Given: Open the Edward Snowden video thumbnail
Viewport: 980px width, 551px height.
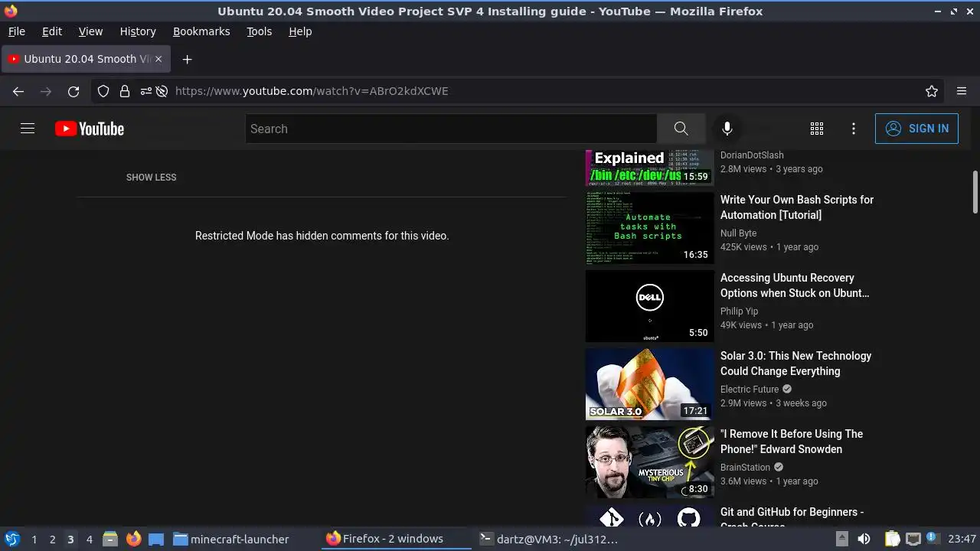Looking at the screenshot, I should pos(649,462).
